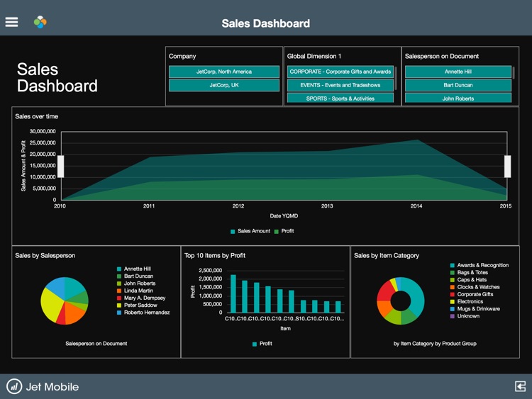Open the hamburger menu icon

pyautogui.click(x=11, y=22)
